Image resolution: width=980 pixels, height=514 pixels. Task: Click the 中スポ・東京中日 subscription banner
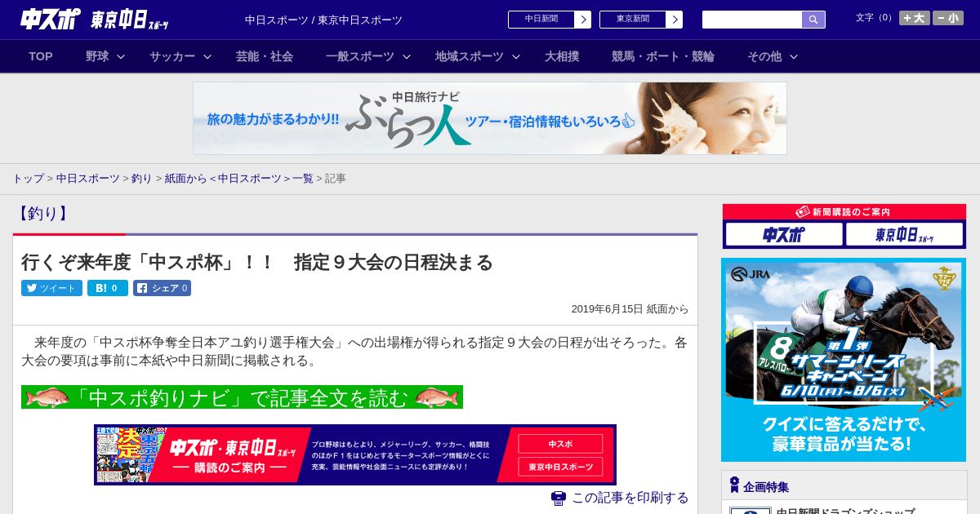(355, 454)
